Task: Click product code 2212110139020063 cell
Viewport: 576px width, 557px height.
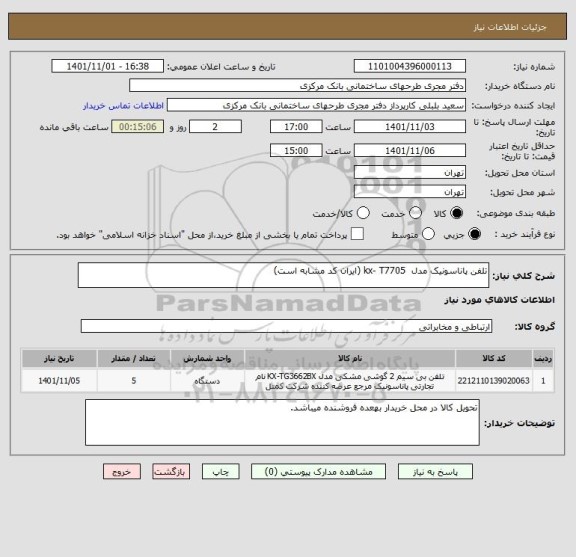Action: pos(494,381)
